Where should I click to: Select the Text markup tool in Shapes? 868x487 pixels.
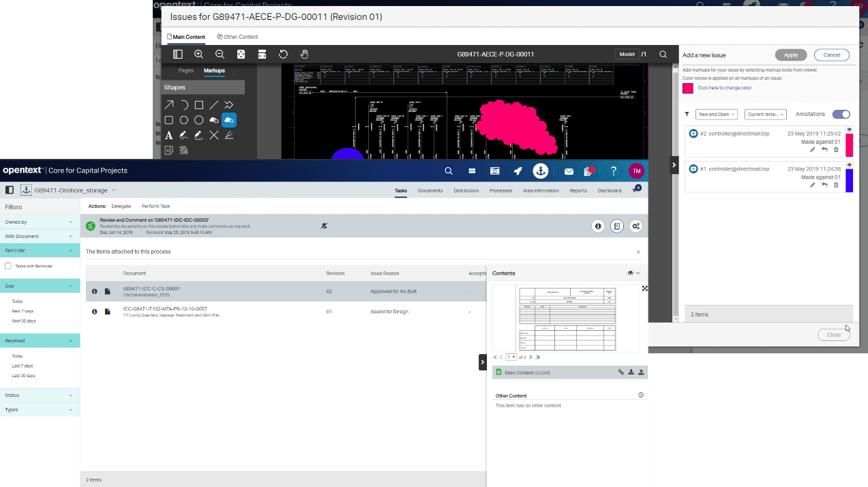pyautogui.click(x=168, y=135)
